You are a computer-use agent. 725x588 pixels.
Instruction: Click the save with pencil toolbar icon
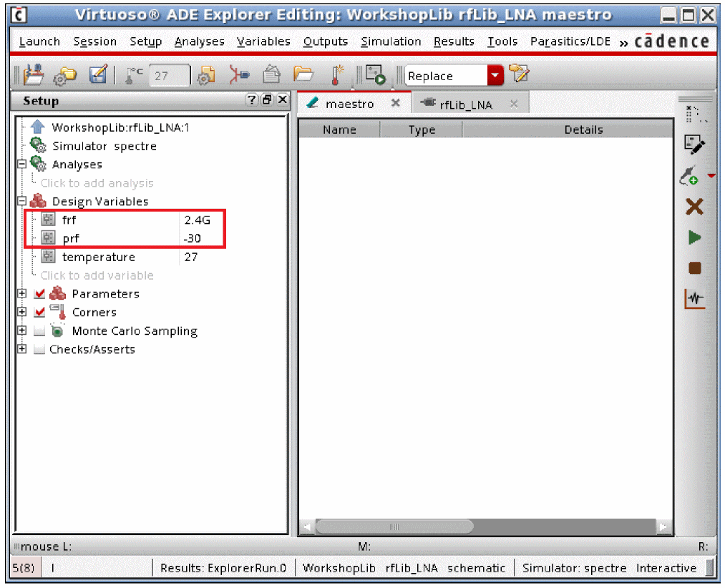click(98, 74)
